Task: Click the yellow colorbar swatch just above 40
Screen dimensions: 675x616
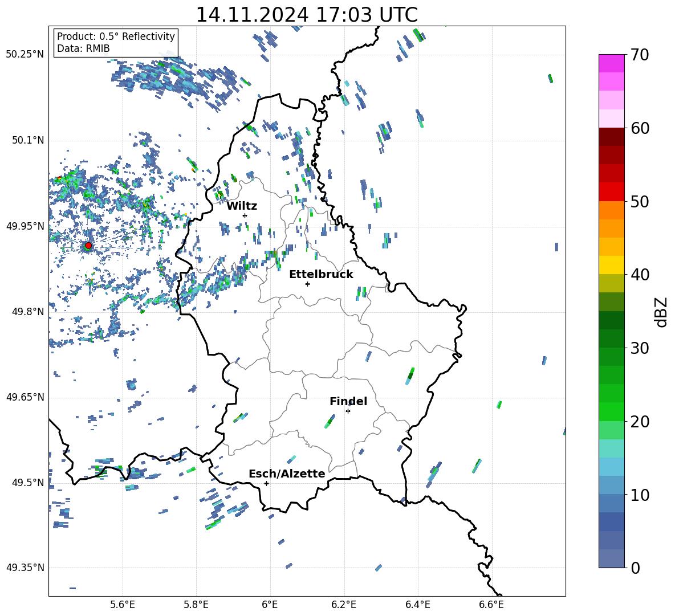Action: coord(611,265)
